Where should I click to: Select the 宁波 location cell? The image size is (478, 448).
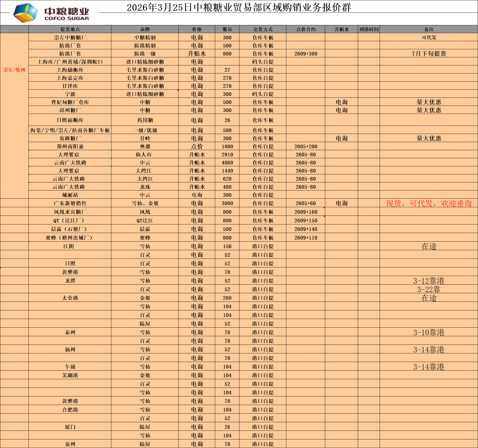(70, 94)
